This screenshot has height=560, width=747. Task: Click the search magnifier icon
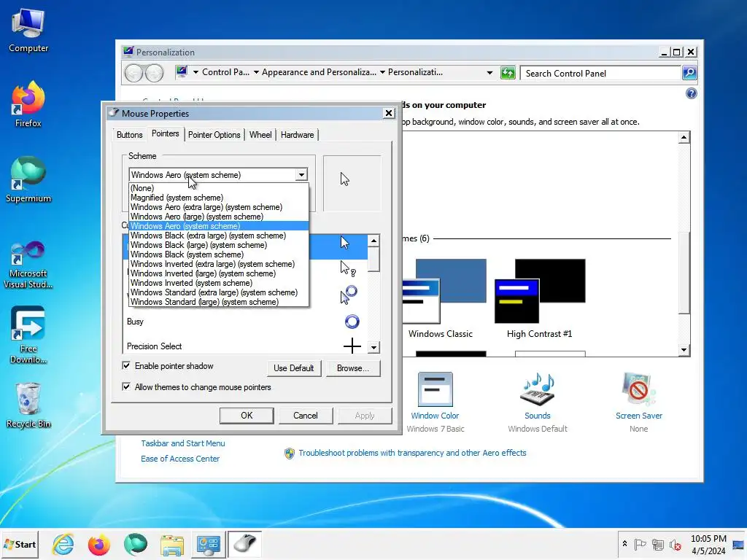[689, 73]
